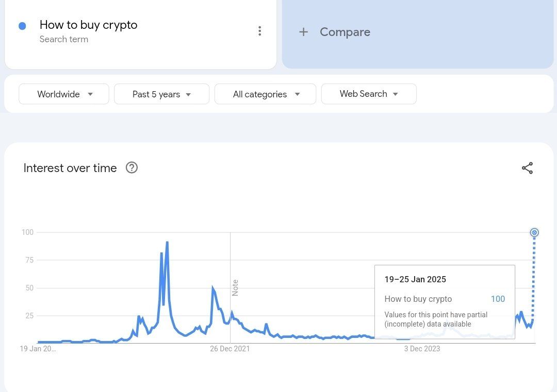Click the 3 Dec 2023 axis label
557x392 pixels.
pos(422,349)
